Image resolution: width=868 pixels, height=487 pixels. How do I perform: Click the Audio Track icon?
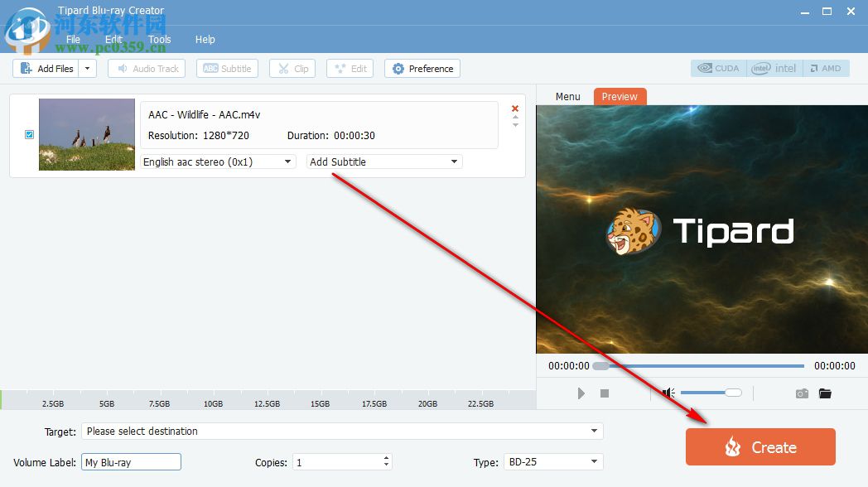point(126,68)
